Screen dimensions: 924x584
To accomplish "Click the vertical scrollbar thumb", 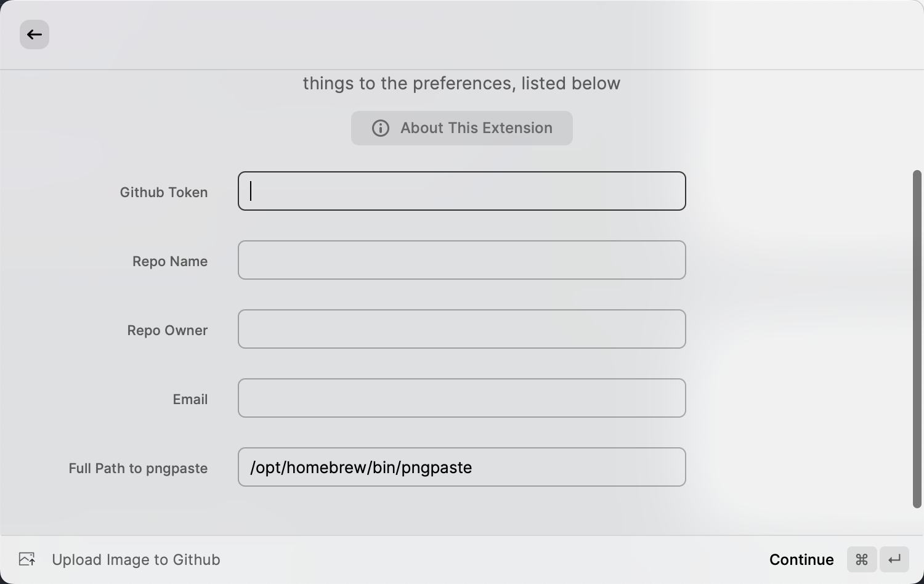I will [917, 339].
